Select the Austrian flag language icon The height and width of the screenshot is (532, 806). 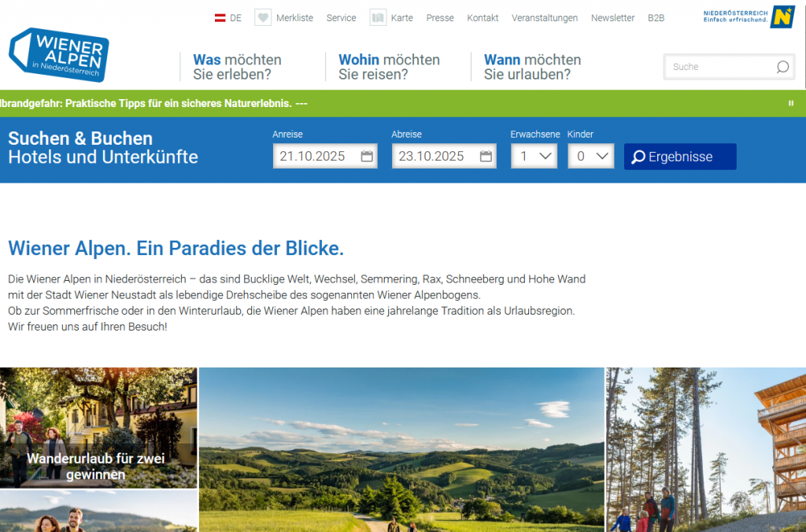coord(219,17)
